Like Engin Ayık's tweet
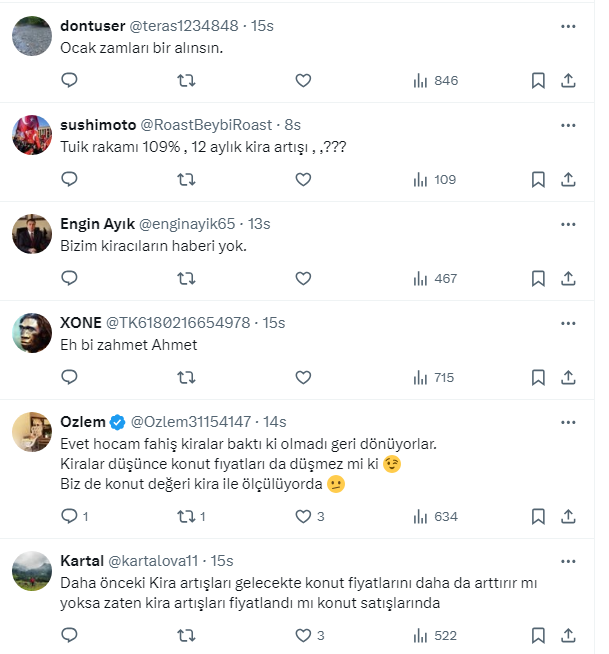609x654 pixels. 303,278
